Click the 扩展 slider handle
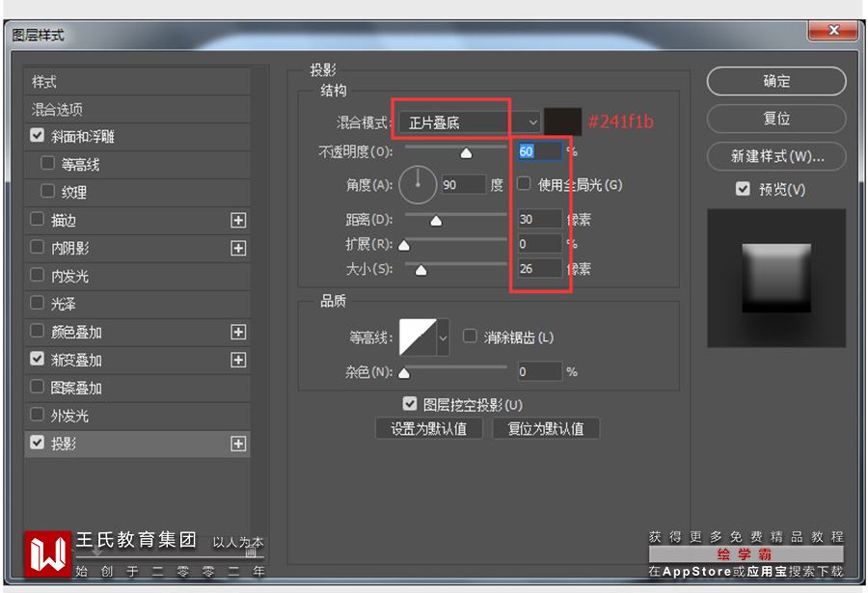 pyautogui.click(x=404, y=245)
